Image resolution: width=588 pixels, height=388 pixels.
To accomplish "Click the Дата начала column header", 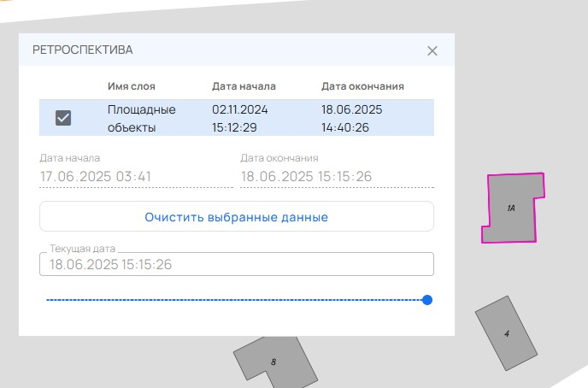I will click(x=244, y=86).
